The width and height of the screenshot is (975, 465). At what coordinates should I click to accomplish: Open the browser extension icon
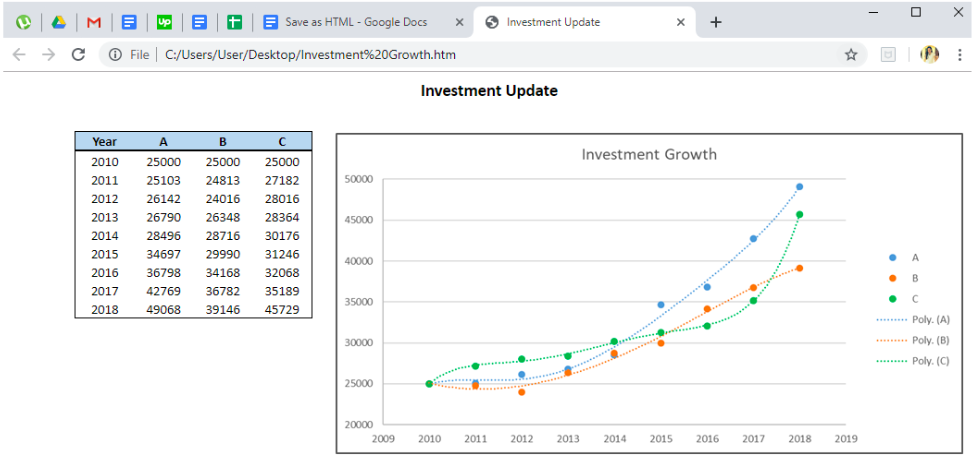pyautogui.click(x=889, y=55)
